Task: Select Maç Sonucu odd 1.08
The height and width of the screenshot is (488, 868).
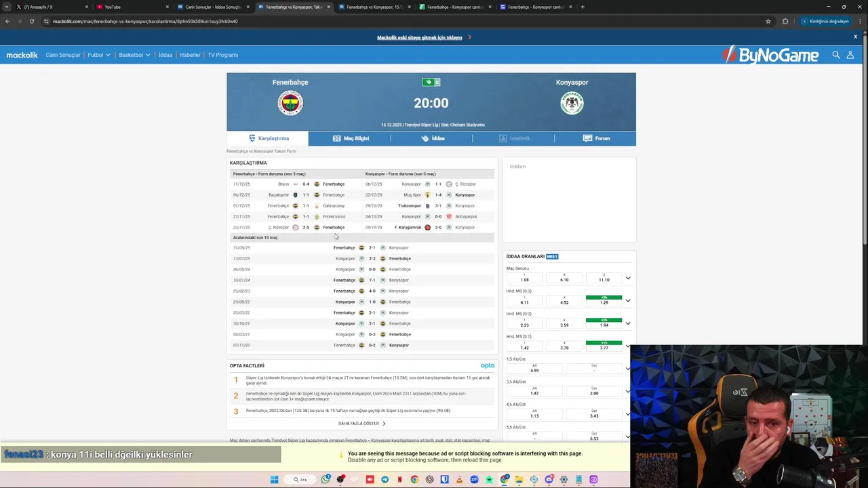Action: (x=524, y=278)
